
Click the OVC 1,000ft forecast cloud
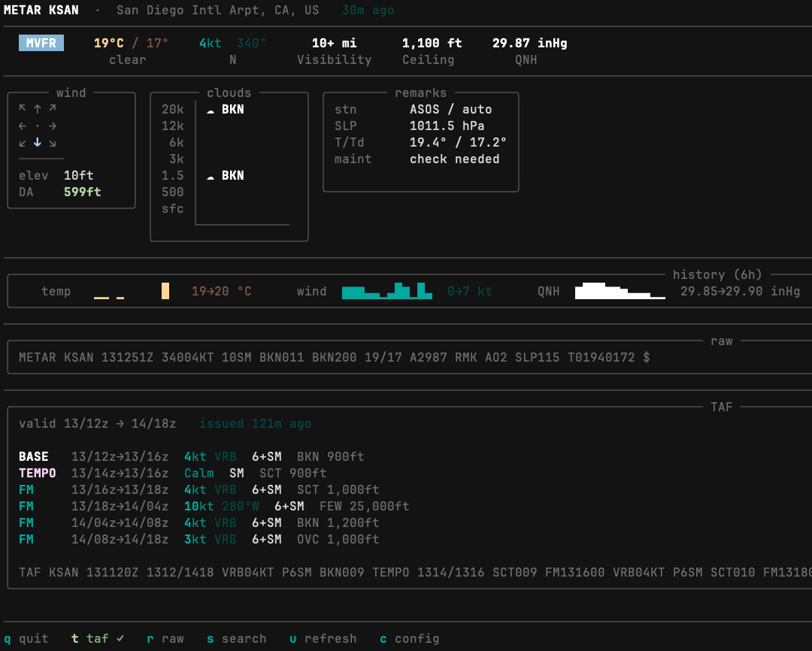coord(338,539)
